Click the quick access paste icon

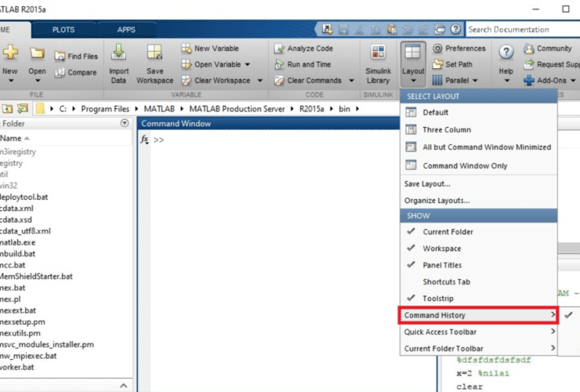[392, 29]
